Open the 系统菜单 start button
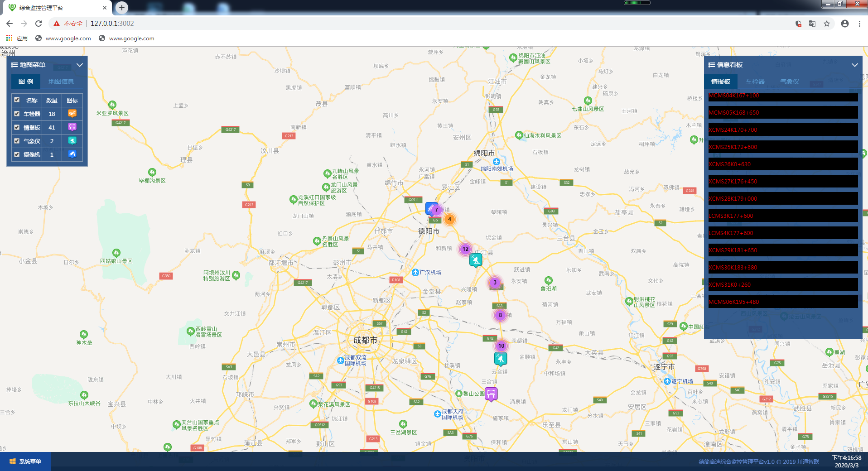This screenshot has width=868, height=471. pyautogui.click(x=25, y=461)
